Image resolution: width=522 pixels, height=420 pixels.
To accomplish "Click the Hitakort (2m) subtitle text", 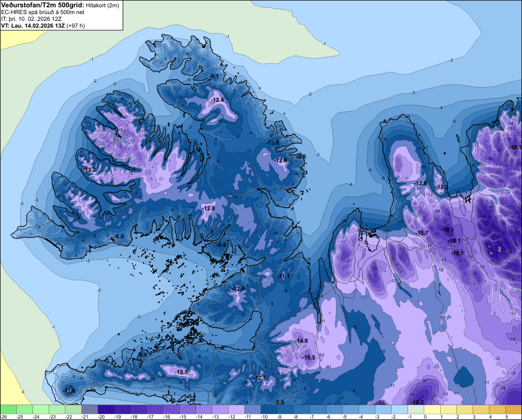I will (102, 5).
